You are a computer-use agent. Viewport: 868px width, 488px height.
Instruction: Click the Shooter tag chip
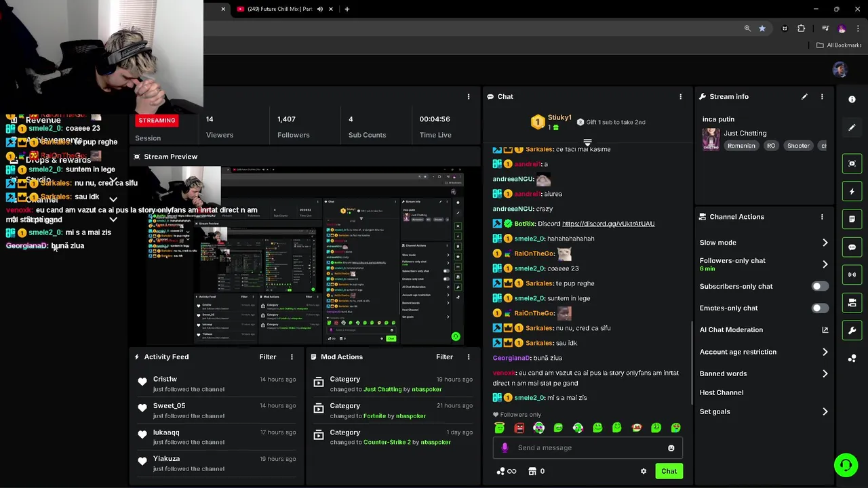point(798,146)
